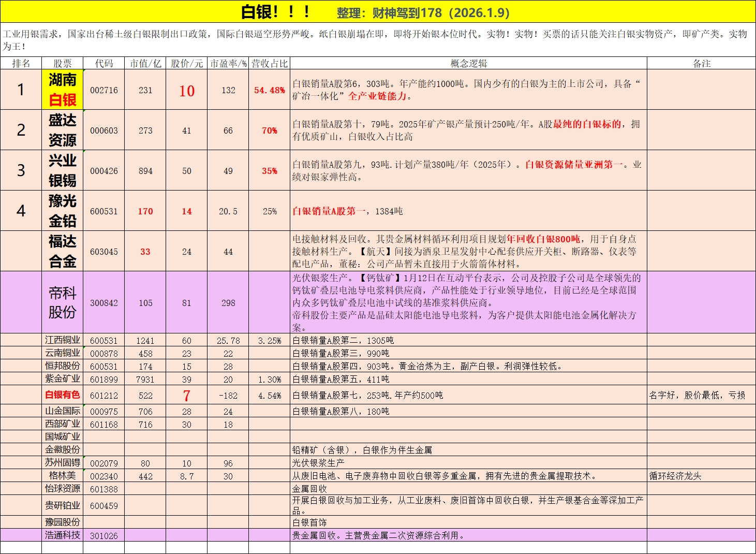
Task: Select the 备注 column header
Action: click(702, 63)
